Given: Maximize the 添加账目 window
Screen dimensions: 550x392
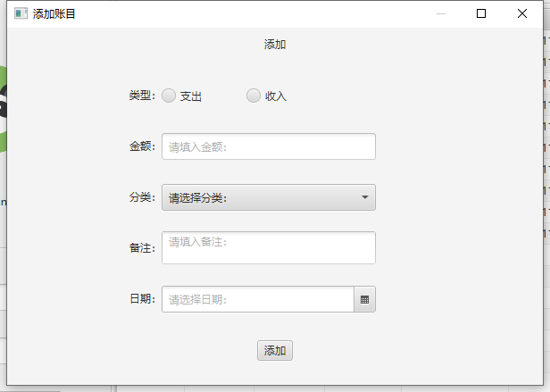Looking at the screenshot, I should (x=481, y=13).
